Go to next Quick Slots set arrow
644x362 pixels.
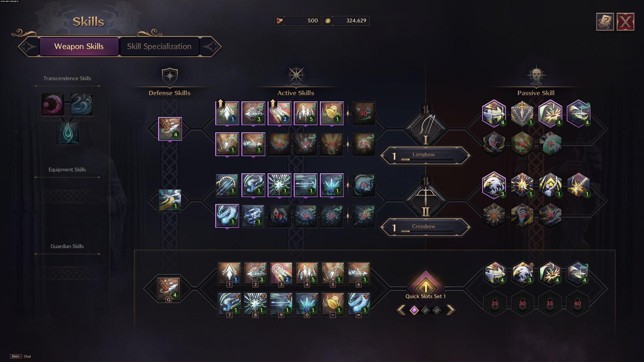point(450,310)
